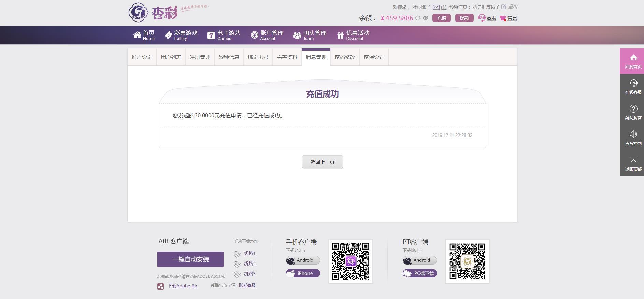
Task: Open the mail envelope icon in header
Action: (x=436, y=7)
